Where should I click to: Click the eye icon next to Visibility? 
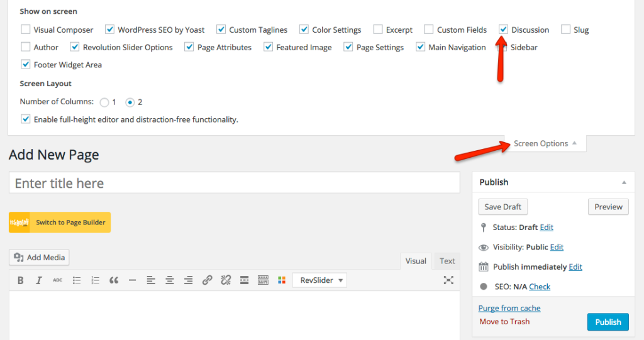coord(484,247)
